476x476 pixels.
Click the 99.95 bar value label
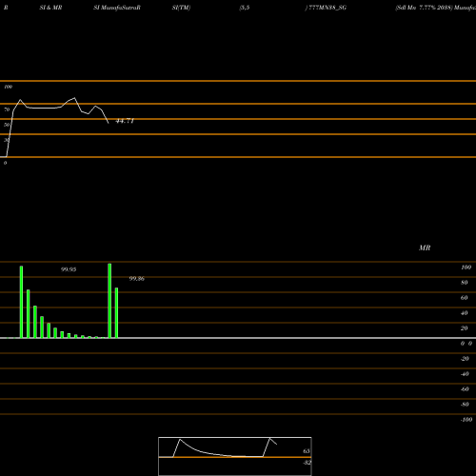click(69, 269)
